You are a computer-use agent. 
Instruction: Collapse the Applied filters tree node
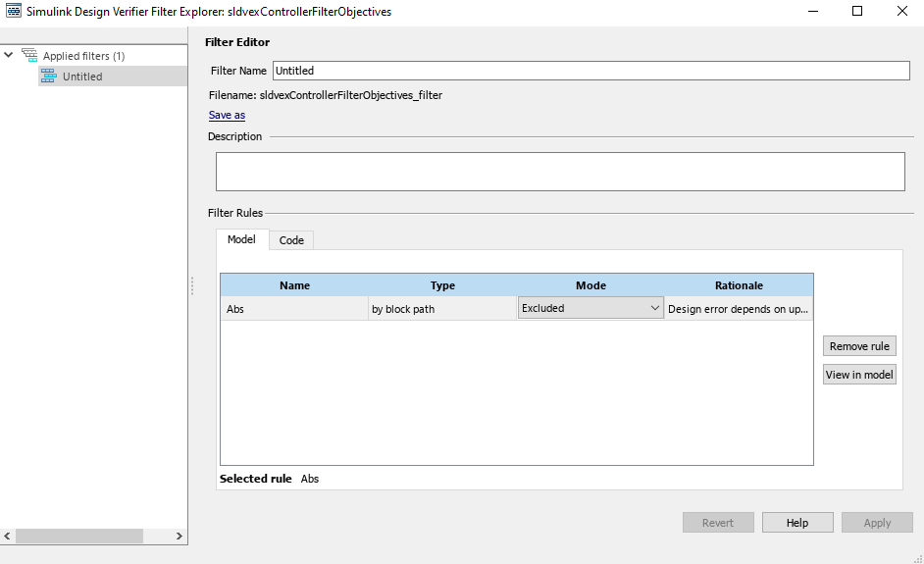(9, 56)
